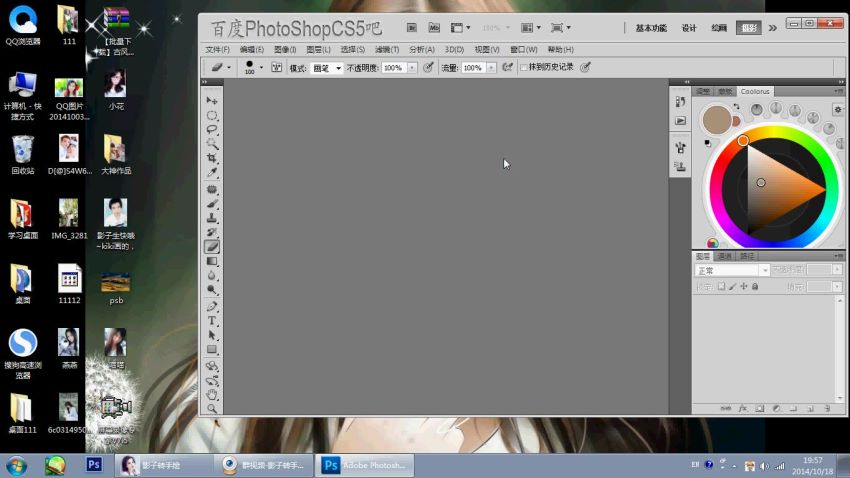Toggle tablet pressure for opacity
Screen dimensions: 850x478
(428, 68)
